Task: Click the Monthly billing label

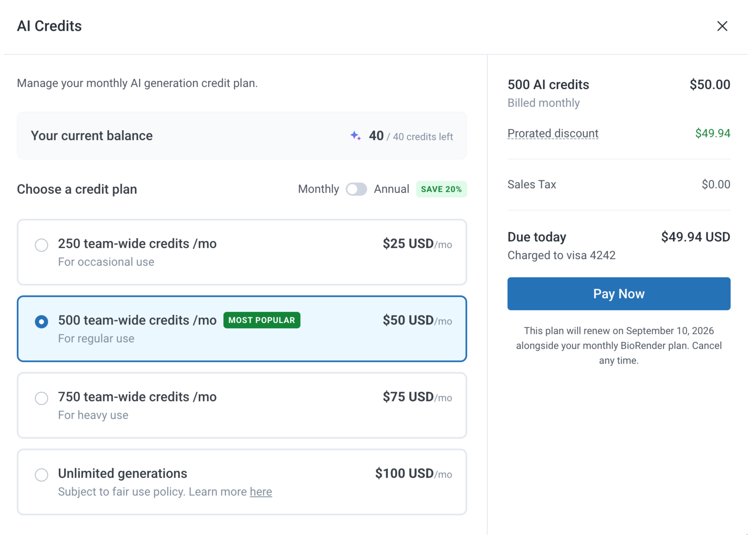Action: (x=318, y=189)
